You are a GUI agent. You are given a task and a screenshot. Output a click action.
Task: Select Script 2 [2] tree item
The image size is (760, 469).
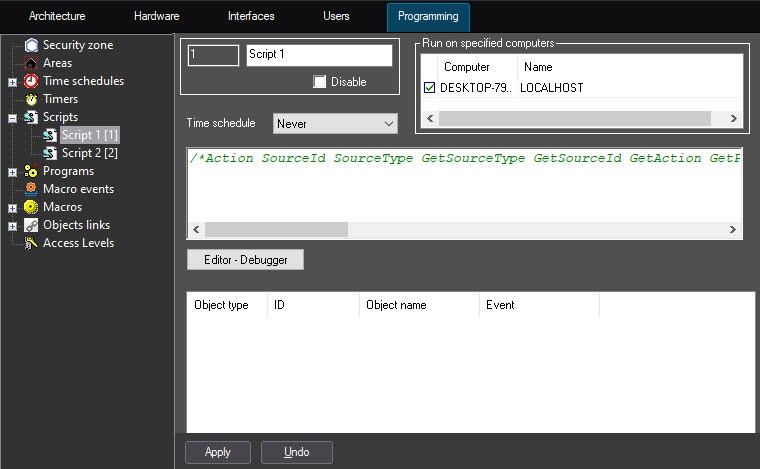point(90,153)
